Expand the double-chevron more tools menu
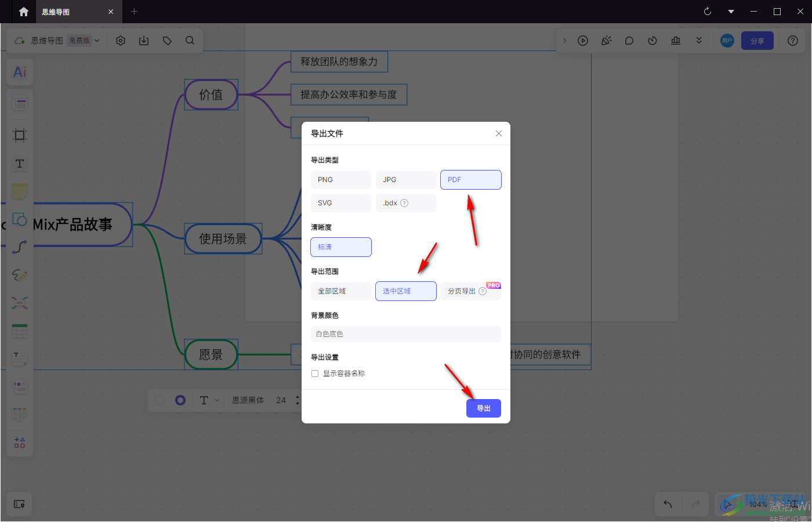The width and height of the screenshot is (812, 522). pos(699,41)
